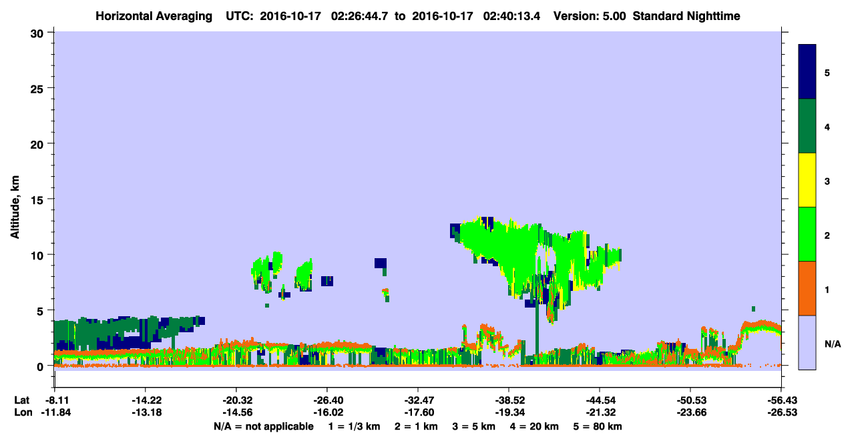Click the dark blue colorbar segment labeled 5

click(x=807, y=72)
